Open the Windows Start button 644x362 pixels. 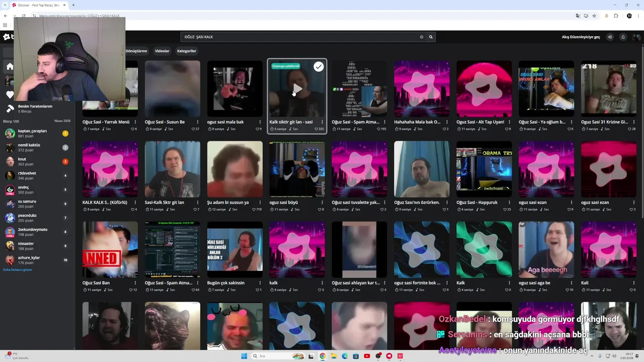click(x=244, y=356)
